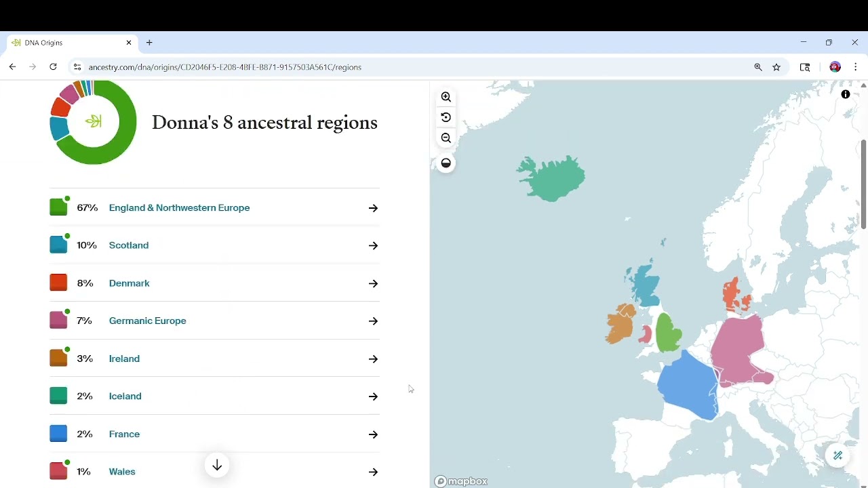Click the page vertical scrollbar
868x488 pixels.
(863, 184)
